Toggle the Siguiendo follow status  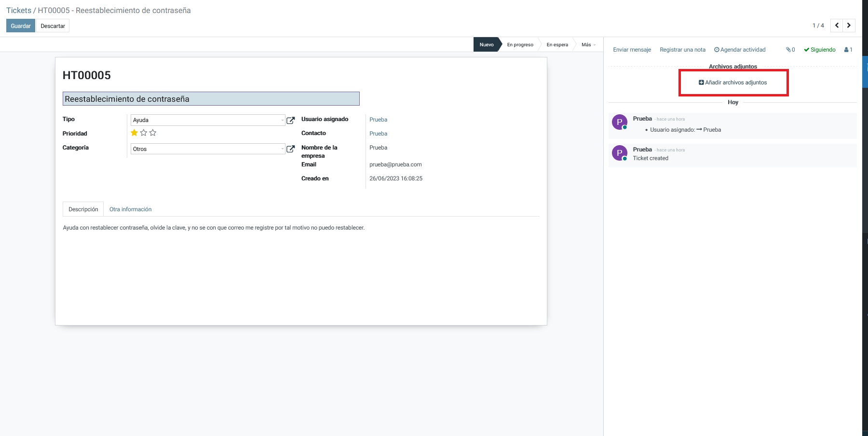pos(819,50)
